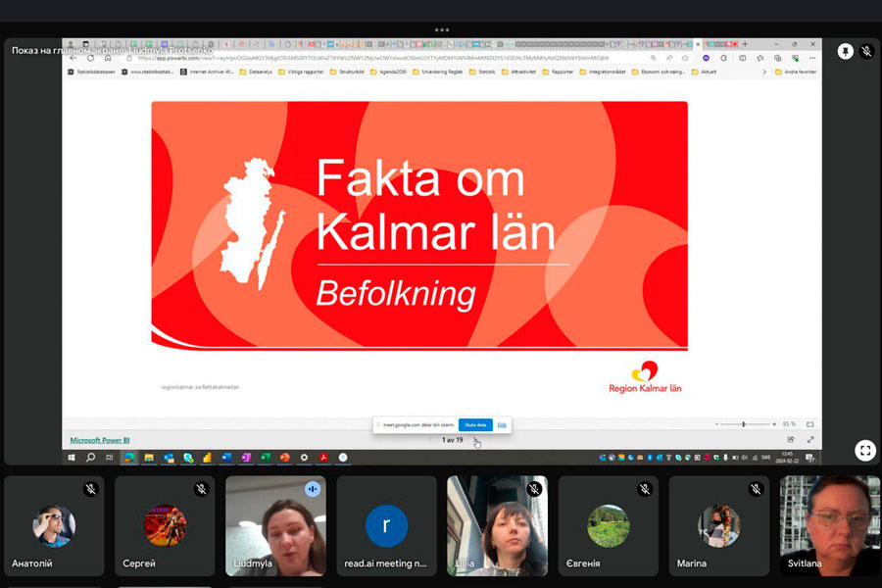Open the three-dot drag handle above the presentation
This screenshot has height=588, width=882.
(442, 29)
